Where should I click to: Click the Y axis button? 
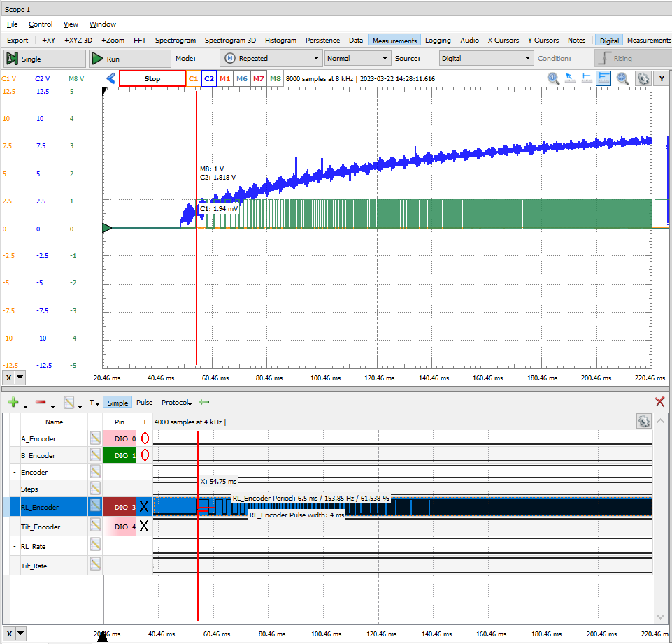click(662, 79)
